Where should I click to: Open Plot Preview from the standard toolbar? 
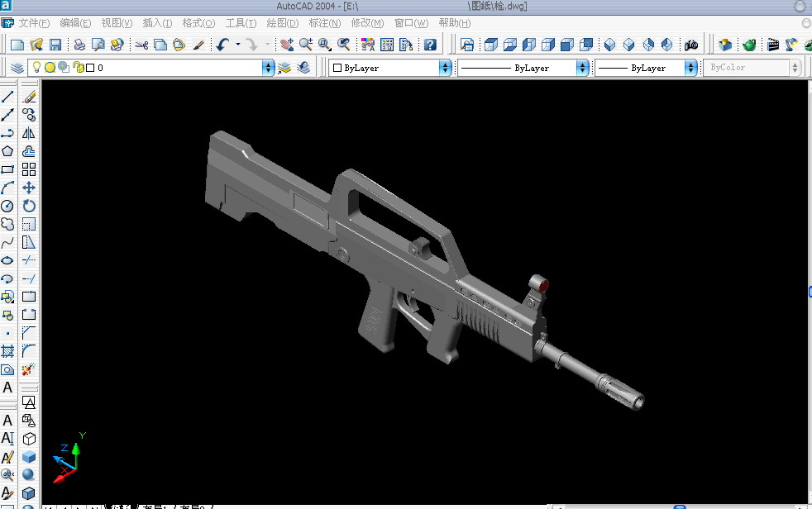(x=98, y=45)
